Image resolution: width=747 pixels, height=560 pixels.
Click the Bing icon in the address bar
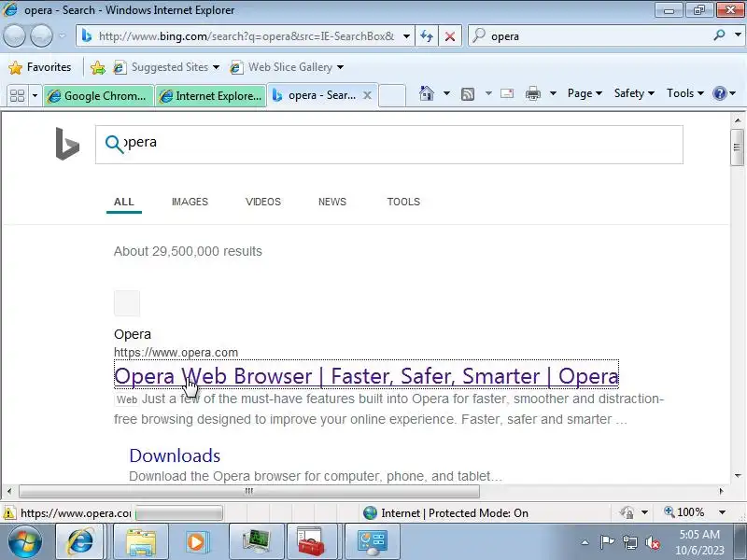click(87, 35)
